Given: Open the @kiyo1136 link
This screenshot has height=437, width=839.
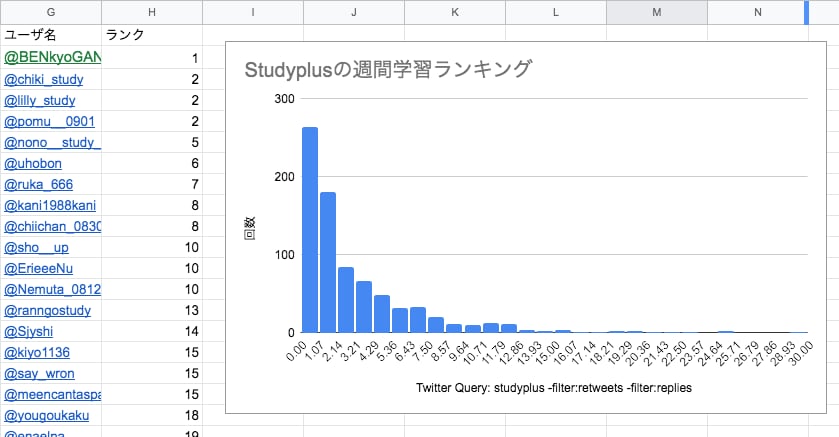Looking at the screenshot, I should [x=36, y=352].
